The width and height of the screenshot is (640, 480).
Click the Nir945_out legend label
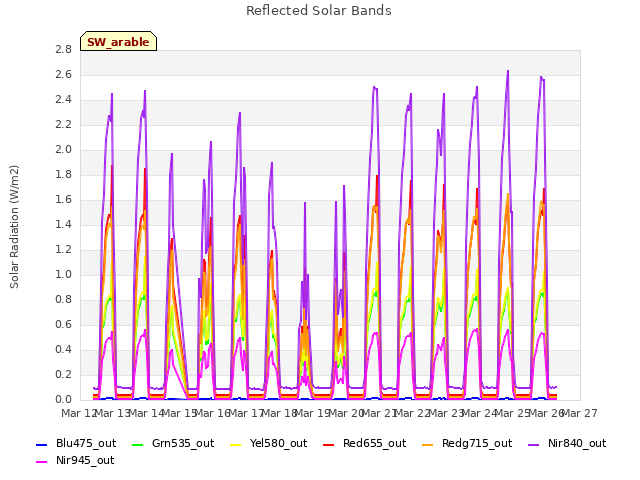85,460
